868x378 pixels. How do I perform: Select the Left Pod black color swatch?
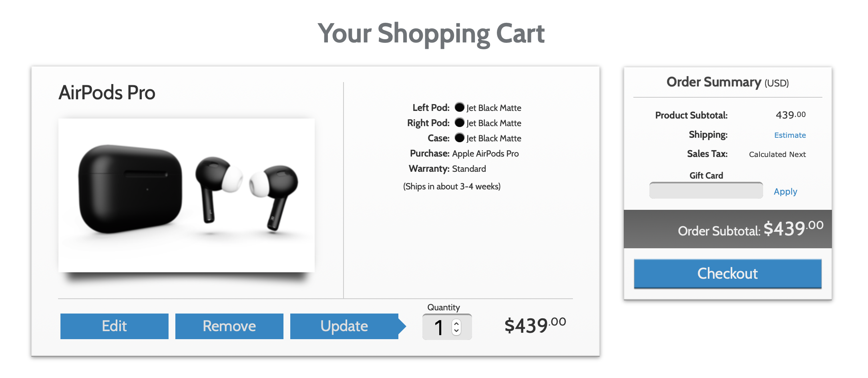[x=460, y=107]
